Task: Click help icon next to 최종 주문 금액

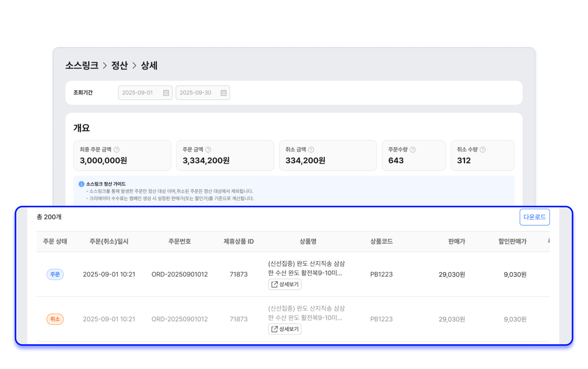Action: 117,150
